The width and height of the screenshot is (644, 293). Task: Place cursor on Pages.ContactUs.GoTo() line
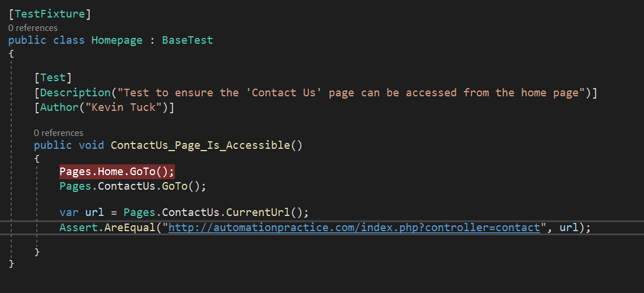click(x=133, y=186)
